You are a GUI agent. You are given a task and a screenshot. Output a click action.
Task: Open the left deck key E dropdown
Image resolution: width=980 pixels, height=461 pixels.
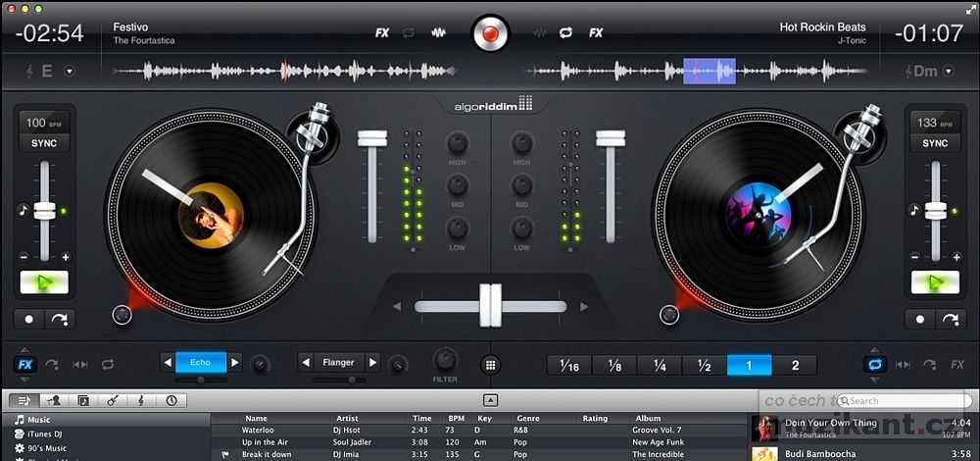(x=70, y=72)
